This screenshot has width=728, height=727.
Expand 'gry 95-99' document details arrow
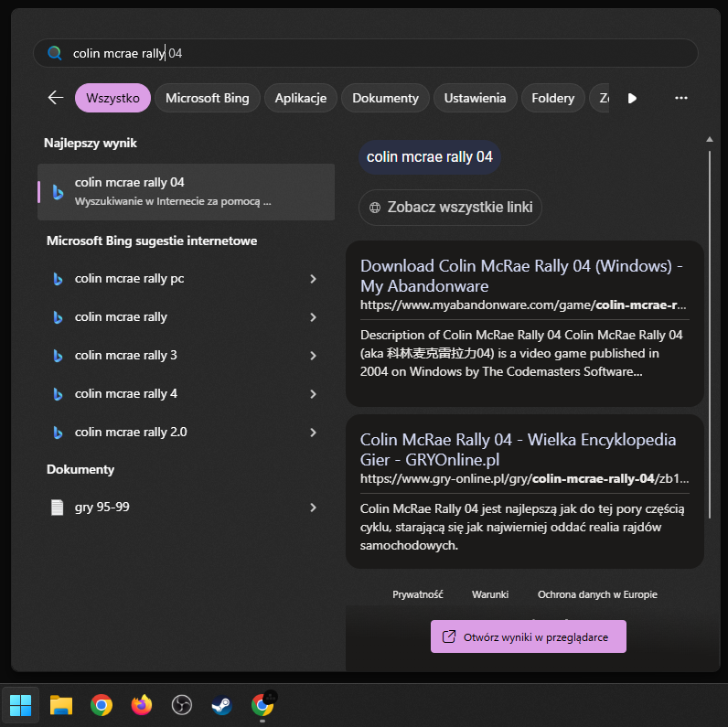tap(313, 508)
